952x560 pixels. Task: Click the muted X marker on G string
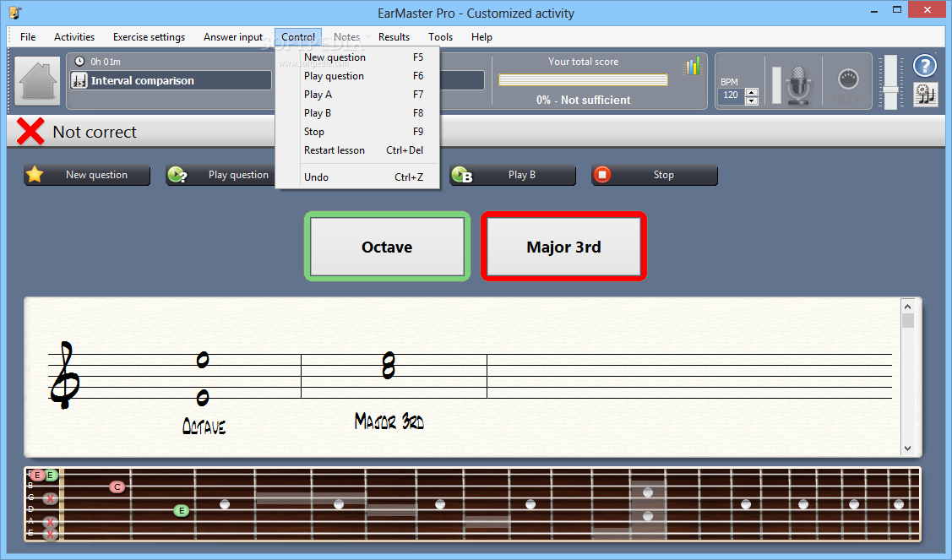point(51,498)
